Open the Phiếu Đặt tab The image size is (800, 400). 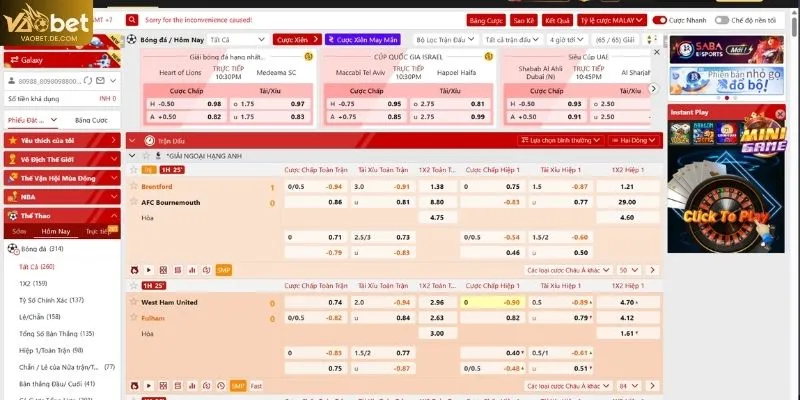point(32,120)
